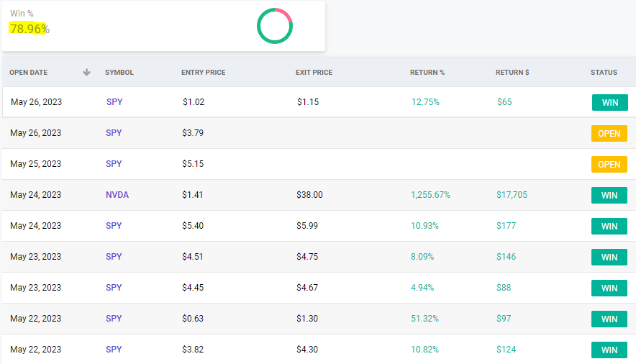This screenshot has width=636, height=364.
Task: Click the win percentage donut chart
Action: tap(275, 26)
